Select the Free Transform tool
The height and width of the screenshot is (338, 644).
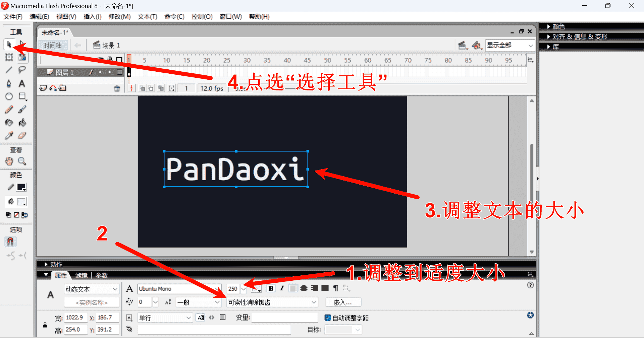click(x=9, y=57)
